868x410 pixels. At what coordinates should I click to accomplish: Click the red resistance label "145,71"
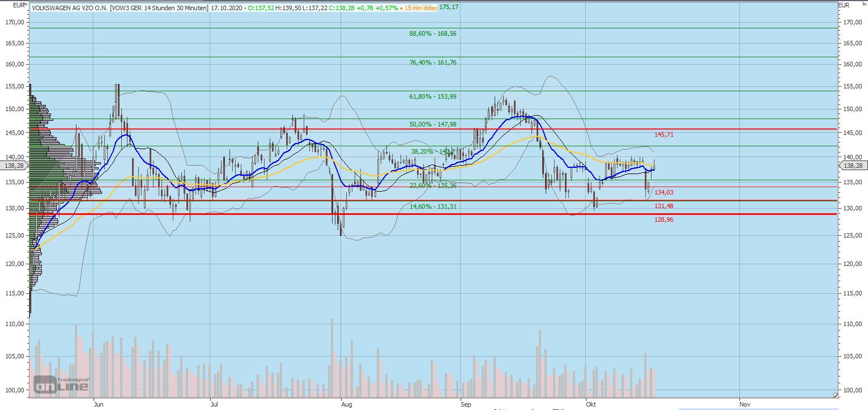663,134
